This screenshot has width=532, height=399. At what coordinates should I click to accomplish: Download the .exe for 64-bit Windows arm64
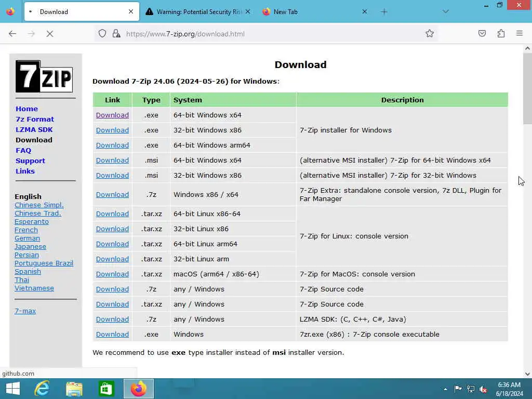(112, 145)
